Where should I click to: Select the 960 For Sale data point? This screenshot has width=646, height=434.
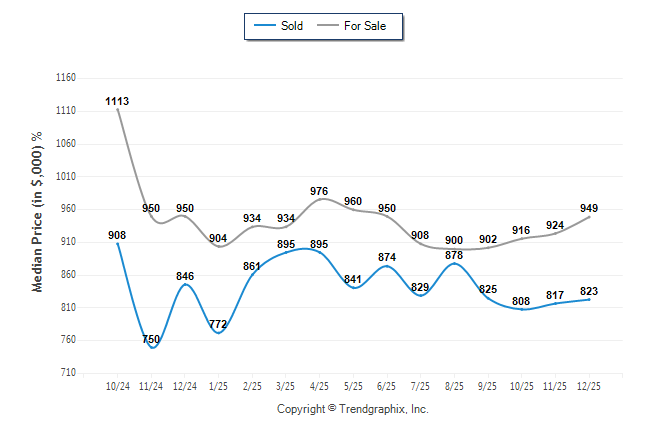click(x=354, y=210)
